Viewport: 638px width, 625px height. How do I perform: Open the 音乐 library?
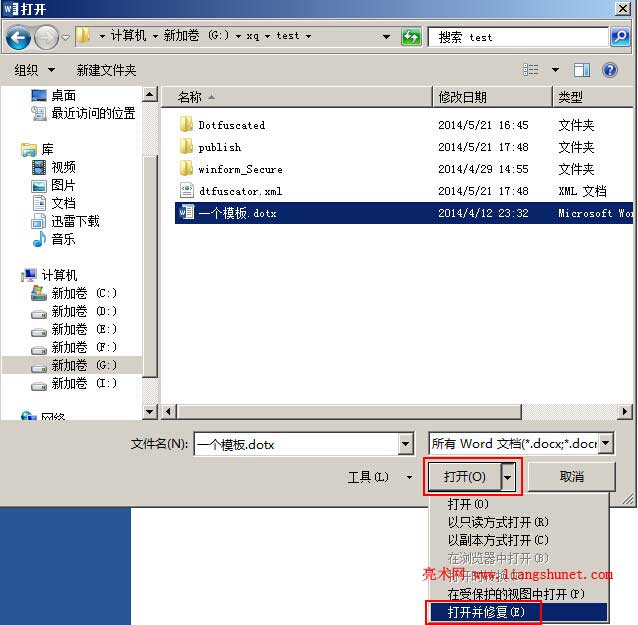[54, 239]
